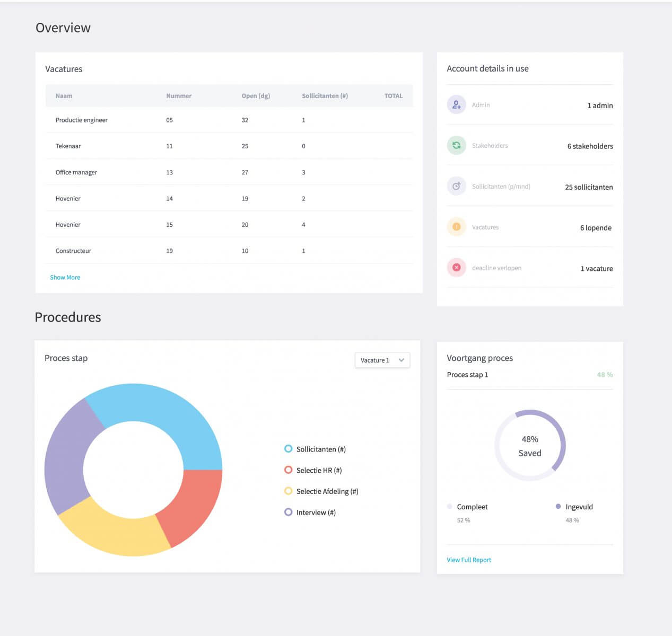Sort by Open (dg) column header
672x636 pixels.
[256, 96]
